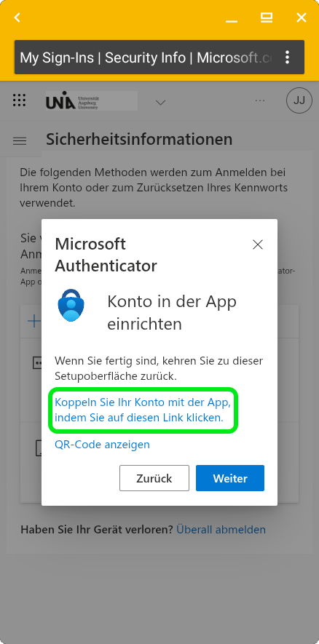
Task: Close the Microsoft Authenticator dialog
Action: [x=258, y=245]
